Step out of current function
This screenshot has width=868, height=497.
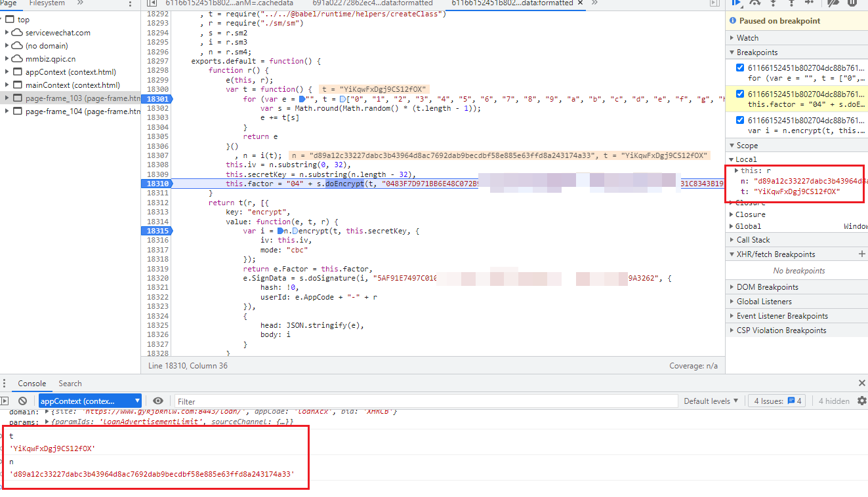[x=791, y=3]
